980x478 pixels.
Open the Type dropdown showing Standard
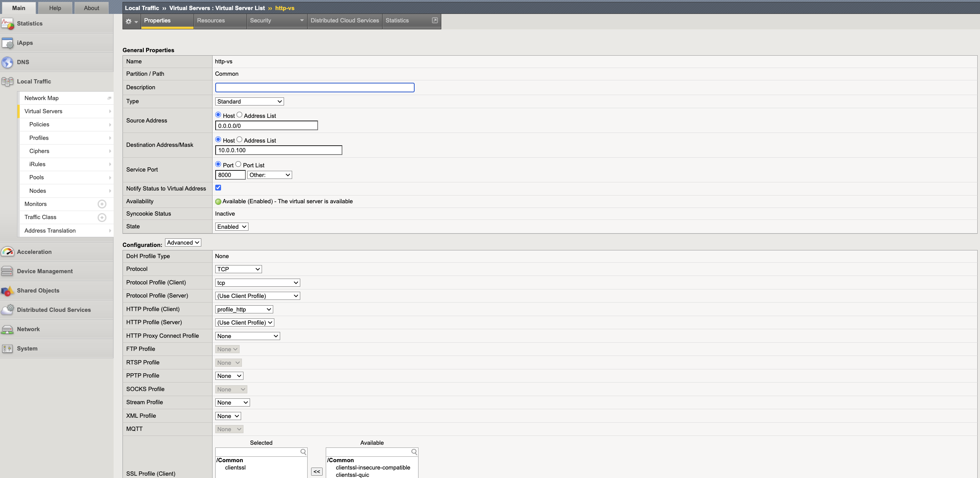249,101
